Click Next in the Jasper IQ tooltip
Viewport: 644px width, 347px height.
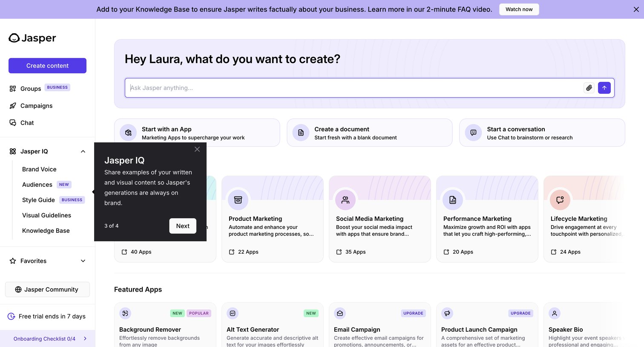(x=183, y=226)
